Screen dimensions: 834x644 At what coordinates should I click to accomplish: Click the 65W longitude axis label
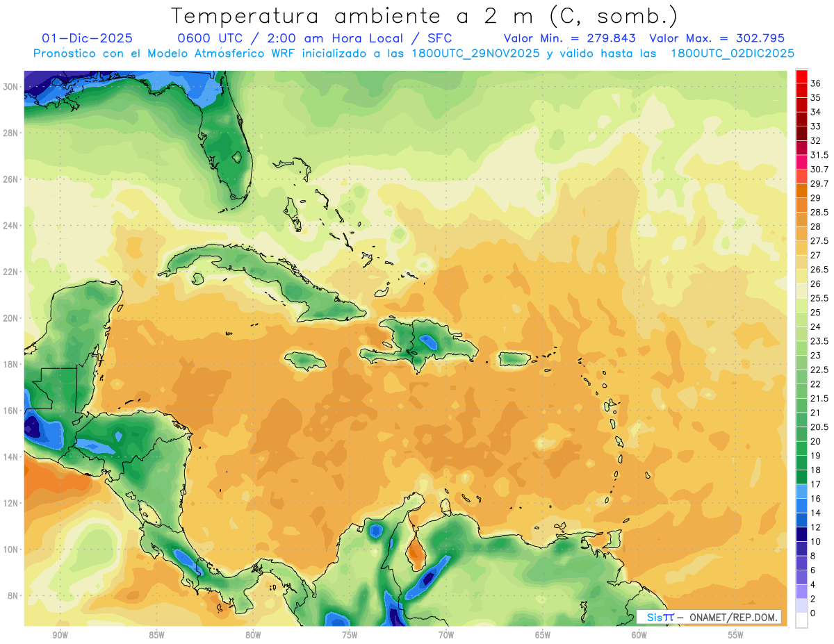(543, 635)
